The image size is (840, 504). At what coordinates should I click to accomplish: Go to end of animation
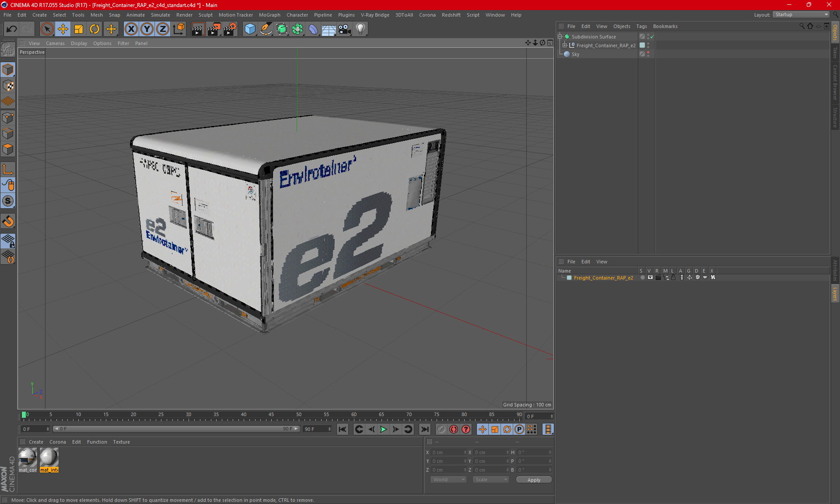(x=424, y=429)
